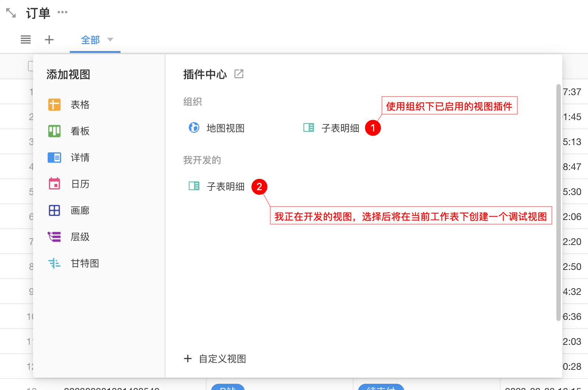Image resolution: width=588 pixels, height=390 pixels.
Task: Open the view list hamburger icon
Action: click(26, 39)
